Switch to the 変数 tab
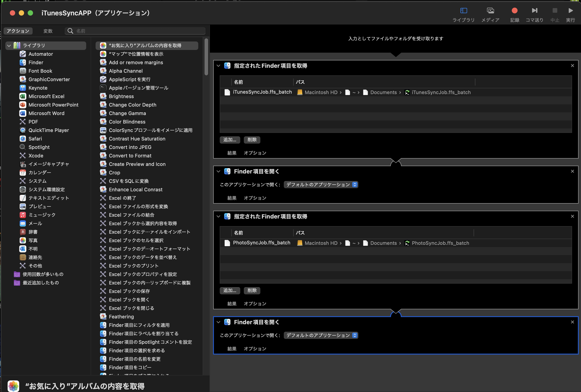Screen dimensions: 581x392 point(48,31)
